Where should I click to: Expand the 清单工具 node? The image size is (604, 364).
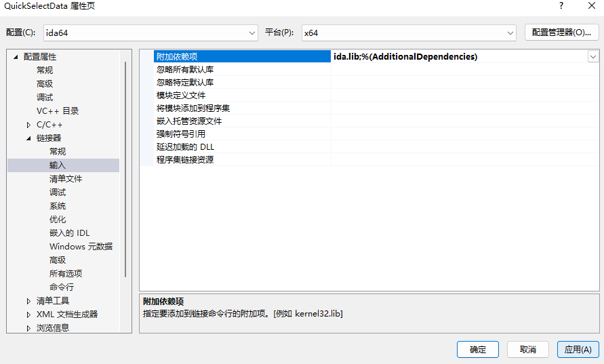point(28,301)
